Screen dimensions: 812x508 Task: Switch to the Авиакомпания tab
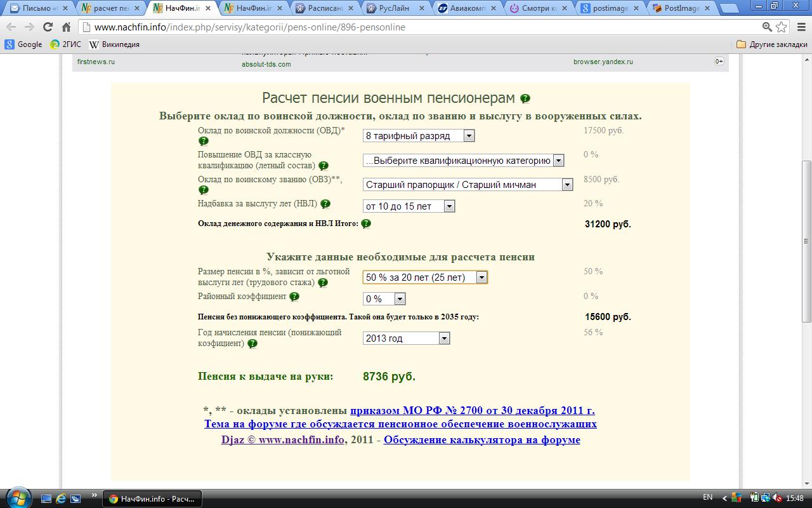pyautogui.click(x=466, y=8)
